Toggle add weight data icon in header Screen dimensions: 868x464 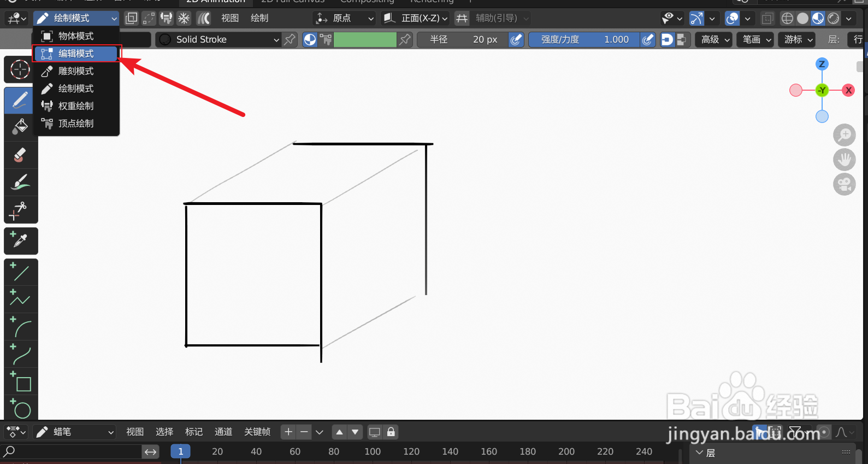167,19
